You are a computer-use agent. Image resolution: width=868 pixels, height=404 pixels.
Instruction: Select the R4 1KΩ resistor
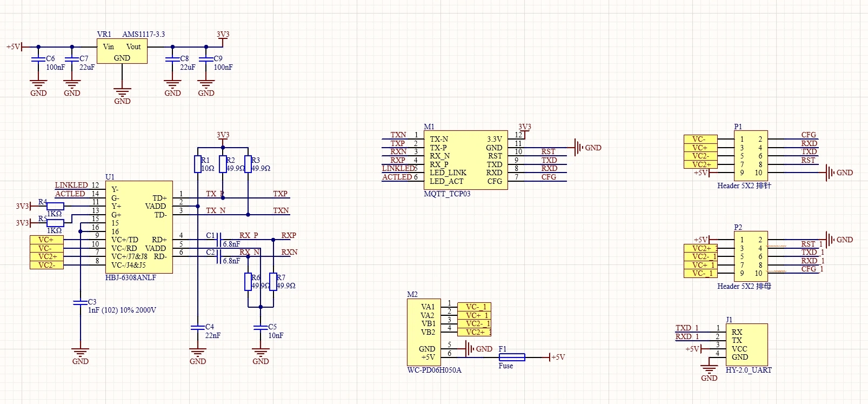click(x=55, y=206)
